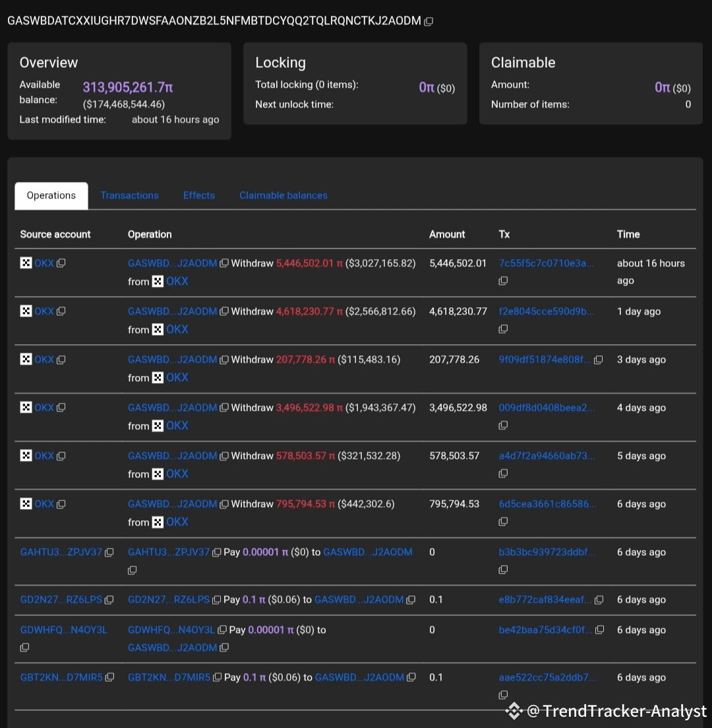Image resolution: width=712 pixels, height=728 pixels.
Task: Switch to the Transactions tab
Action: [x=129, y=195]
